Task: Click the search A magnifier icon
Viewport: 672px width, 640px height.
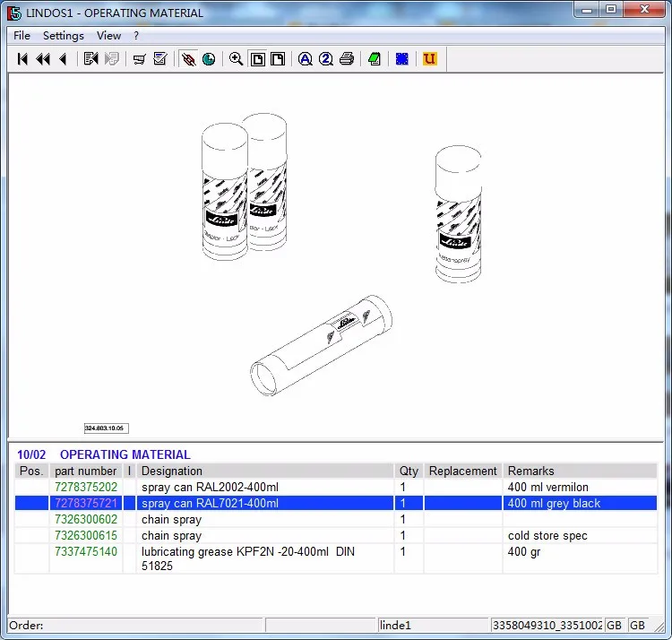Action: pyautogui.click(x=306, y=59)
